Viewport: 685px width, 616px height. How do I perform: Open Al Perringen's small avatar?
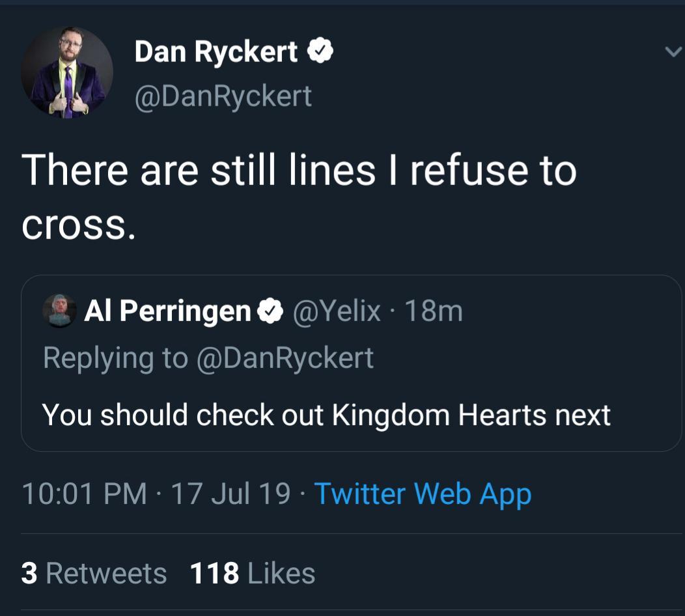click(59, 311)
